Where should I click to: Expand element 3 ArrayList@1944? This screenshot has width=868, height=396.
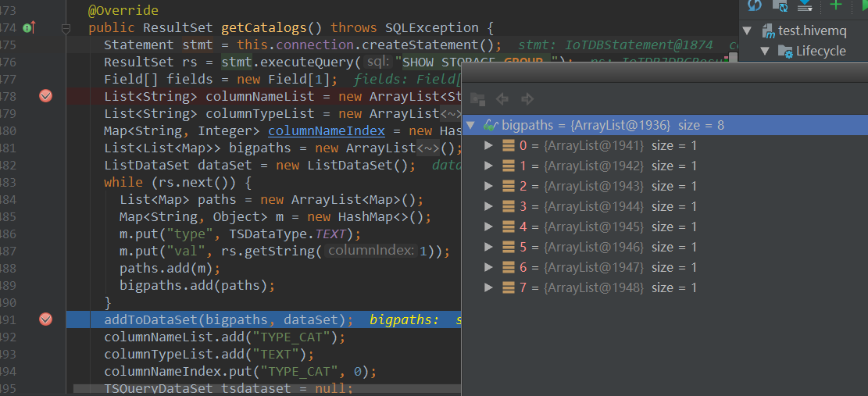pos(488,207)
